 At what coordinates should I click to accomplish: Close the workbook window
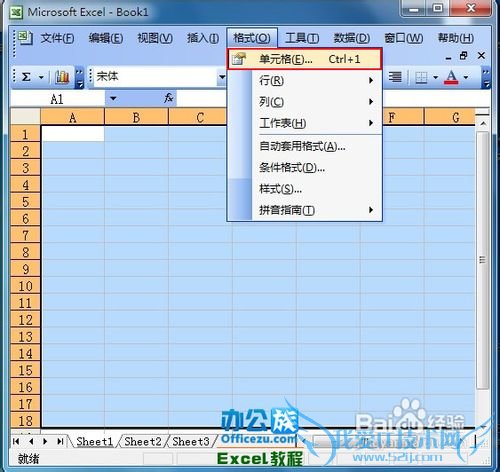[x=481, y=55]
